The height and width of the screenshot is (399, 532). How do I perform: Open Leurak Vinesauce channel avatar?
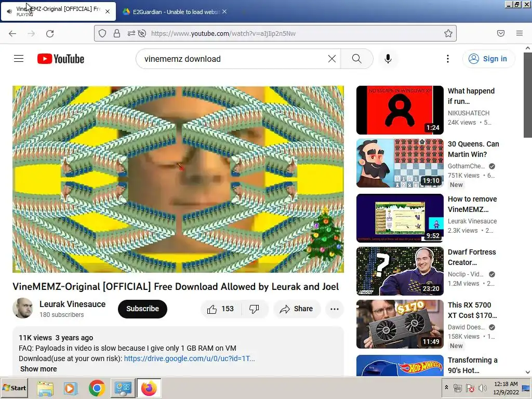click(23, 308)
